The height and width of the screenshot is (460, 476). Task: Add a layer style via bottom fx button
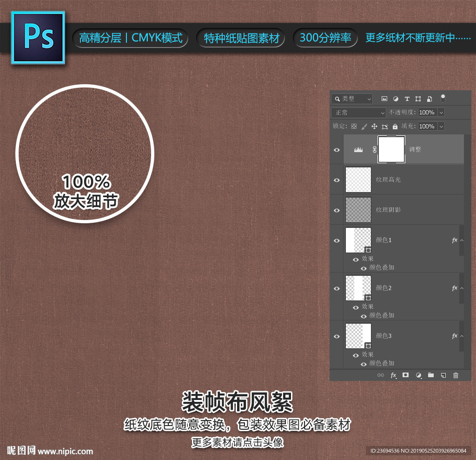point(393,375)
